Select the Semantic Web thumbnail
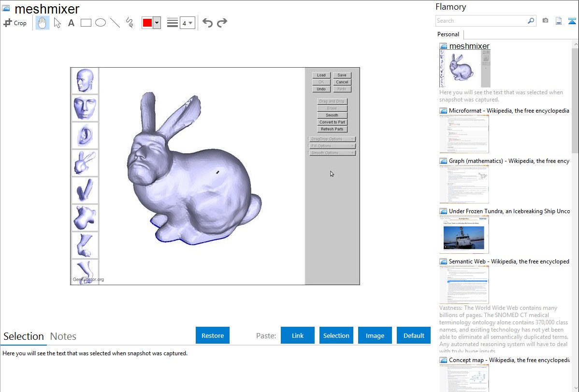Screen dimensions: 579x392 464,285
